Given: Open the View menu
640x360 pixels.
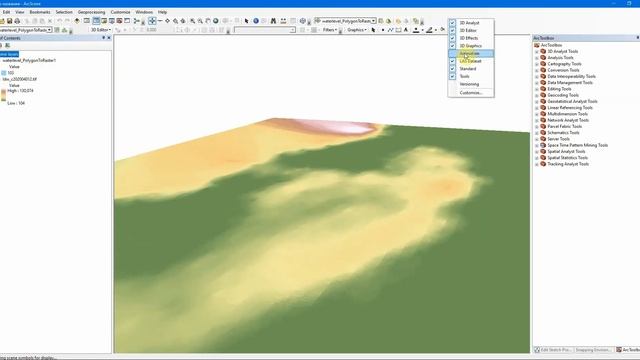Looking at the screenshot, I should [x=20, y=12].
